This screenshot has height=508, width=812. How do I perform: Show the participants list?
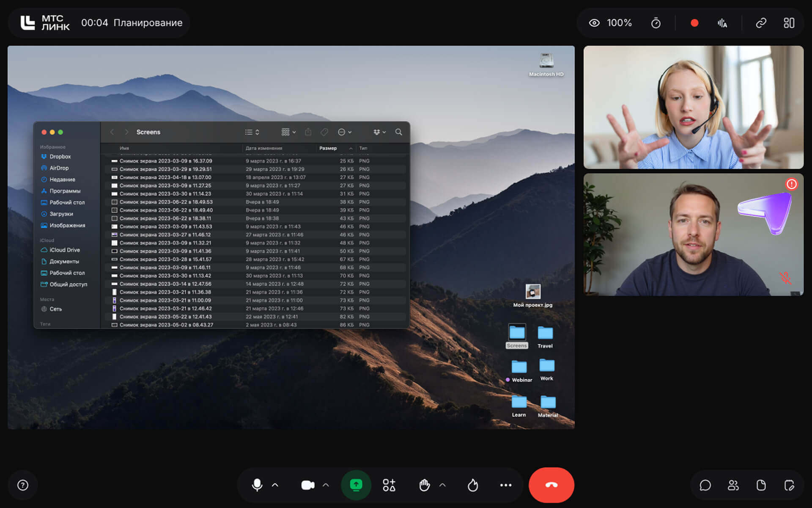point(733,485)
